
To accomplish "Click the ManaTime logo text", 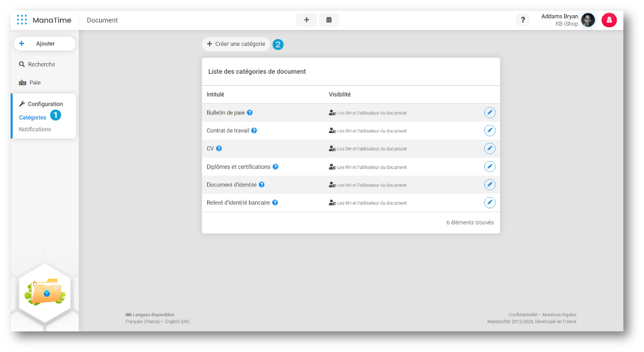I will [x=52, y=20].
